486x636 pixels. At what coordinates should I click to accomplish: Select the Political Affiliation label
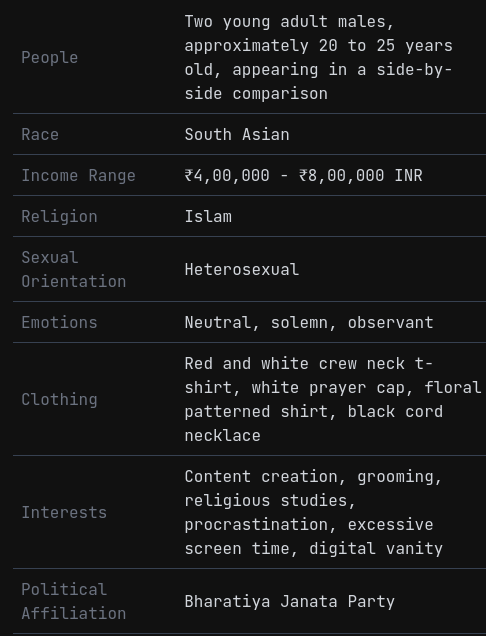pos(73,601)
